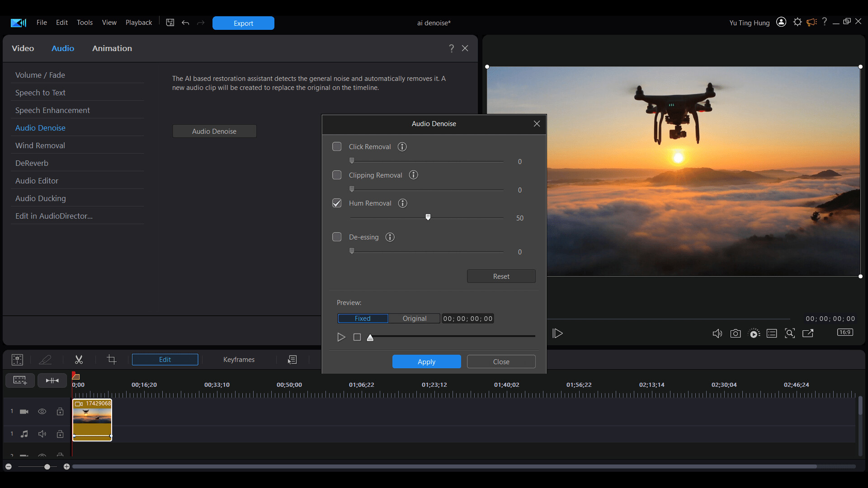Select the 17429068 clip on the timeline

(x=92, y=420)
